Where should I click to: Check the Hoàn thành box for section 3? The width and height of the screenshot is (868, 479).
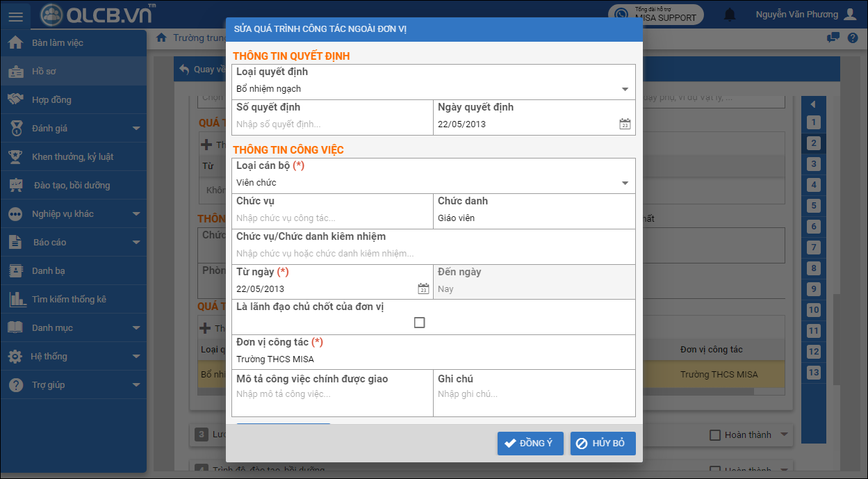[715, 435]
